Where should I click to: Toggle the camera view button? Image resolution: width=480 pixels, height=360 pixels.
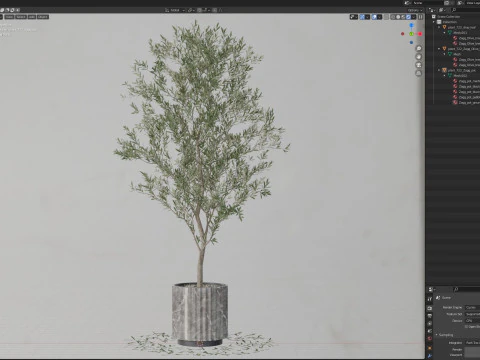419,65
